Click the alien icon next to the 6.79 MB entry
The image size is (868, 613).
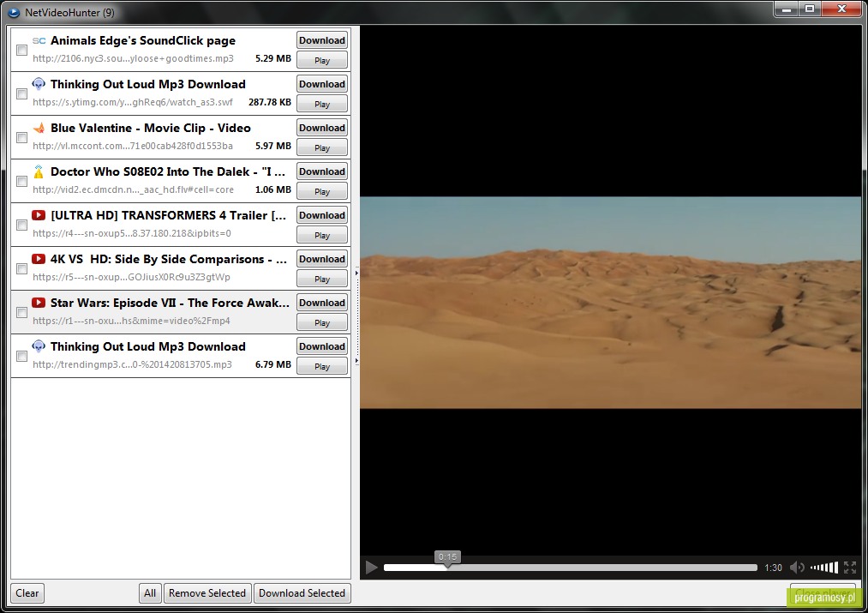click(39, 346)
